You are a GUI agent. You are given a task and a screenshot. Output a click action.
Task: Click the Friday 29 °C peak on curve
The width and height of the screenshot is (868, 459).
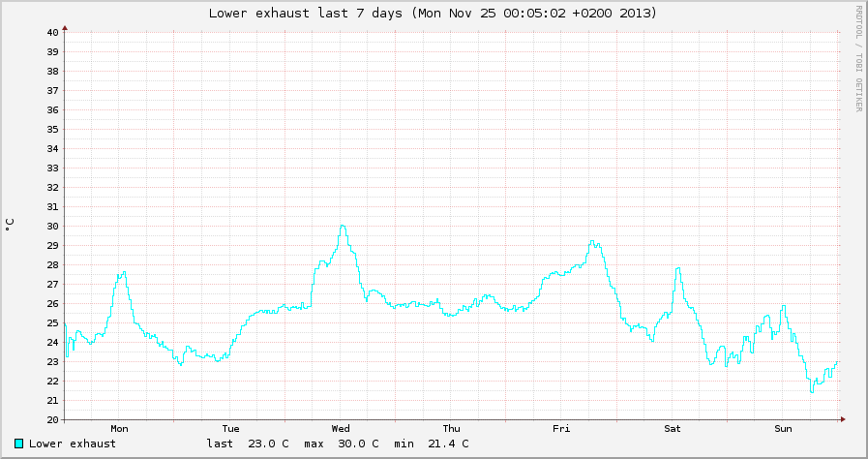(592, 241)
